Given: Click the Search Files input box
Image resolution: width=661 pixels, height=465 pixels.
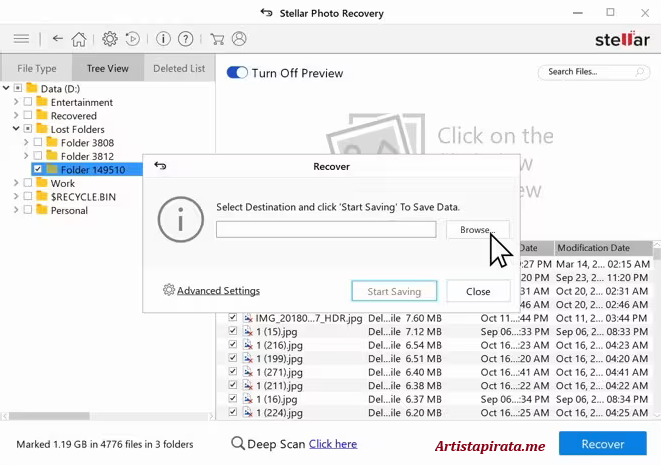Looking at the screenshot, I should click(594, 72).
